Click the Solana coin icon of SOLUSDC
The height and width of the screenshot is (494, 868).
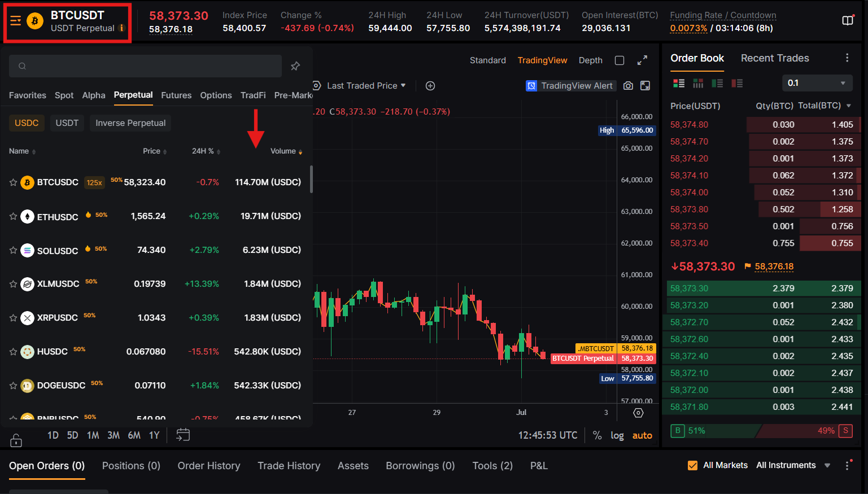click(x=27, y=250)
